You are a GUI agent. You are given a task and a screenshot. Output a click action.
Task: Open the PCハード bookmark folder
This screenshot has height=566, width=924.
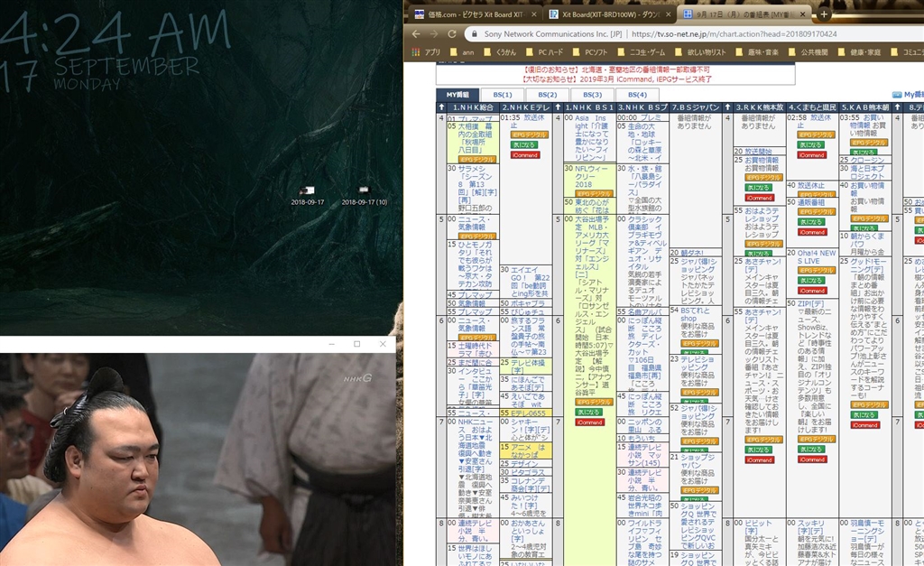[544, 51]
